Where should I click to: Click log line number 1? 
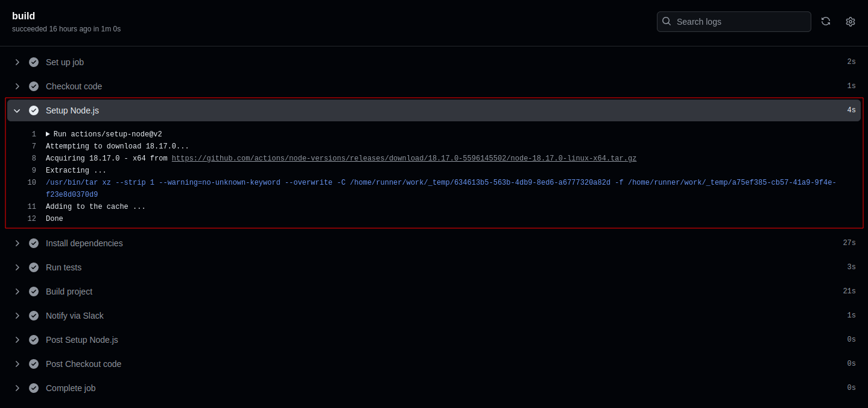(x=34, y=134)
